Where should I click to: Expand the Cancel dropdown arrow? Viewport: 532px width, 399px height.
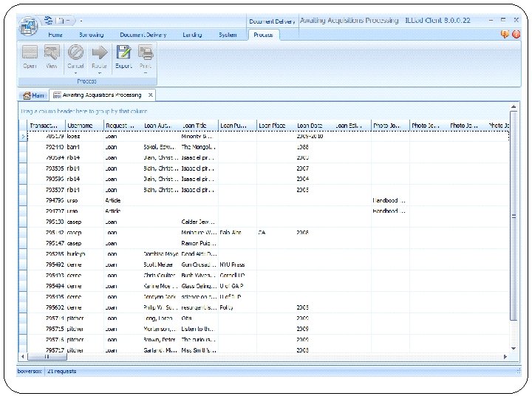(75, 73)
